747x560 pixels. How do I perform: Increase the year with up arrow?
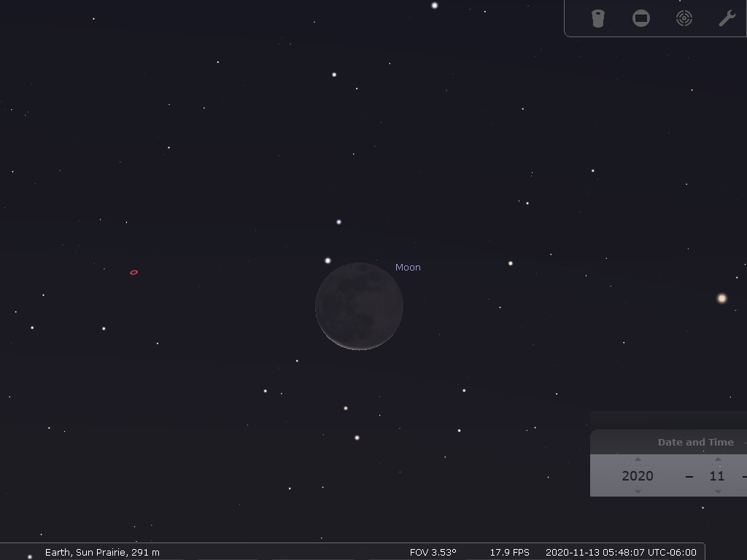coord(638,459)
